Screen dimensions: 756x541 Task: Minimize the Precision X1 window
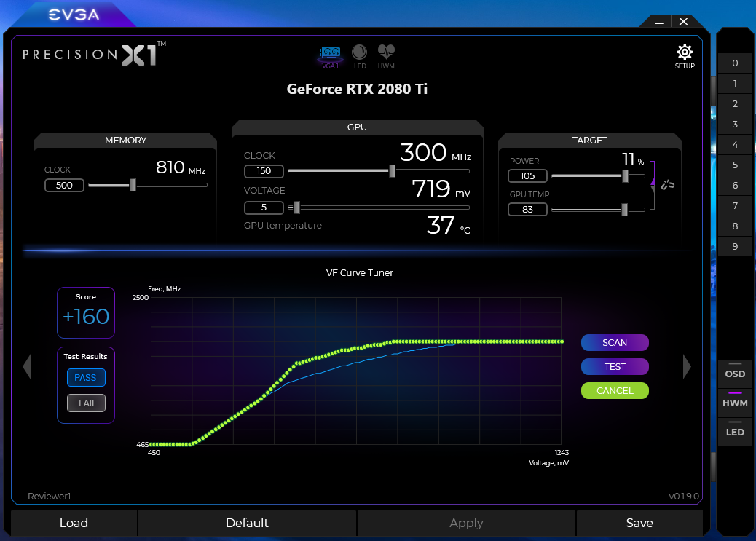pos(659,22)
